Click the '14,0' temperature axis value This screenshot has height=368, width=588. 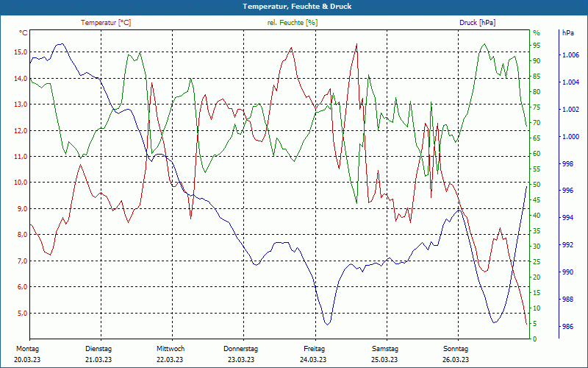[x=21, y=79]
